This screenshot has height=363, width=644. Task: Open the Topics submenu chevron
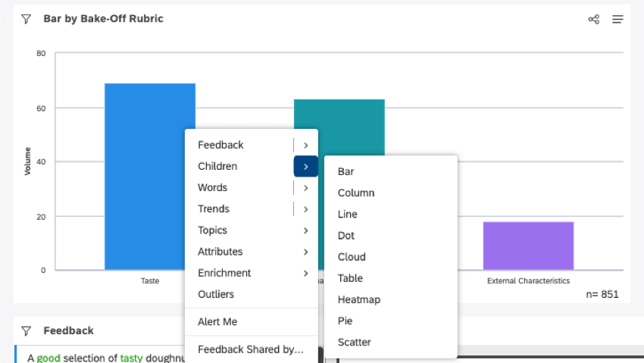[x=305, y=230]
